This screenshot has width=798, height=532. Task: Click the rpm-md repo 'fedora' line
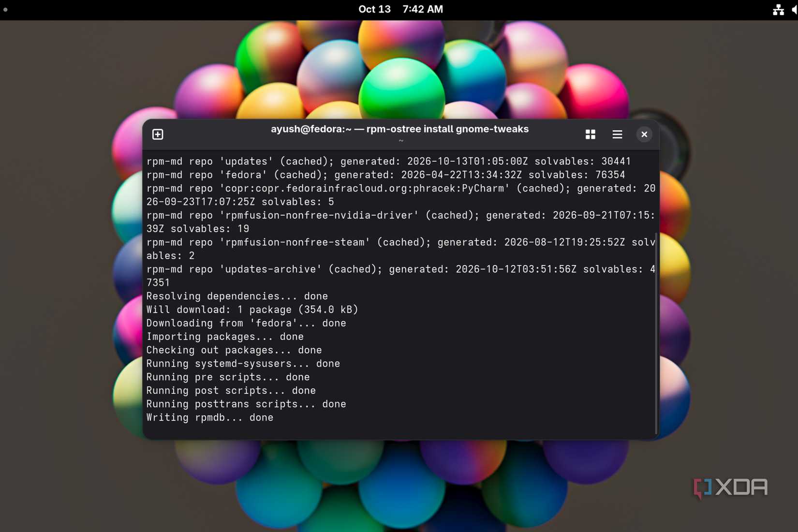[386, 175]
